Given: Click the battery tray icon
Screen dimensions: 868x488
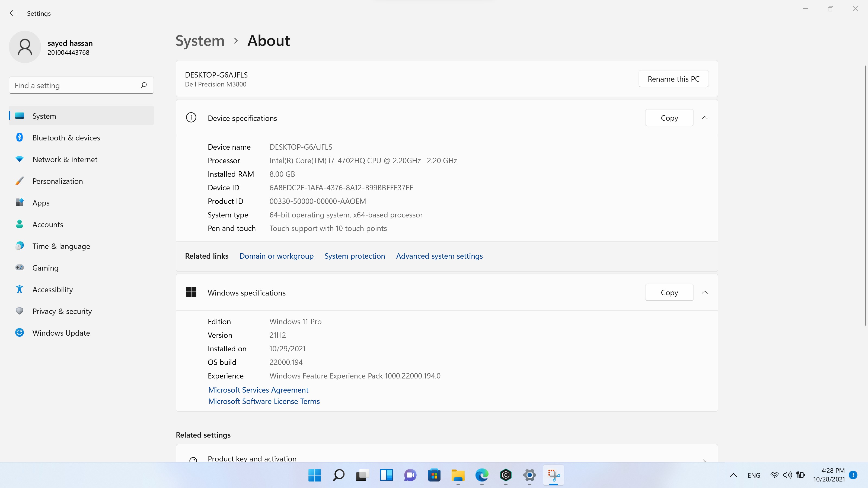Looking at the screenshot, I should tap(801, 475).
